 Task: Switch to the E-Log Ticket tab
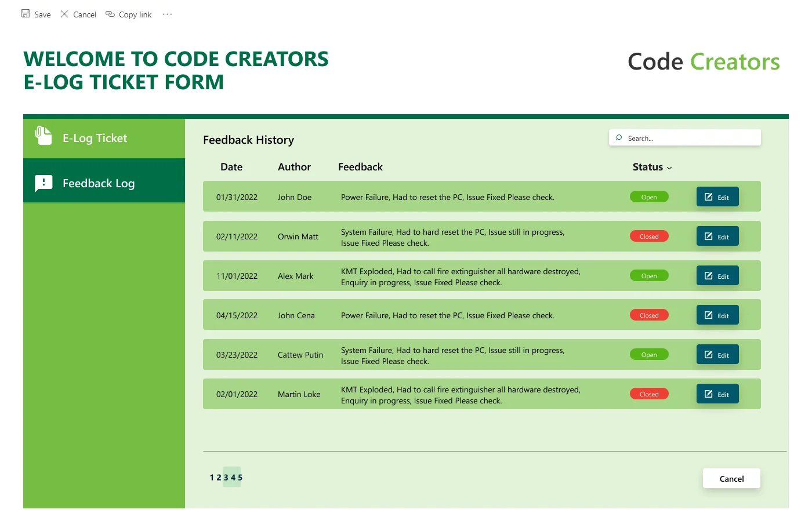tap(95, 138)
